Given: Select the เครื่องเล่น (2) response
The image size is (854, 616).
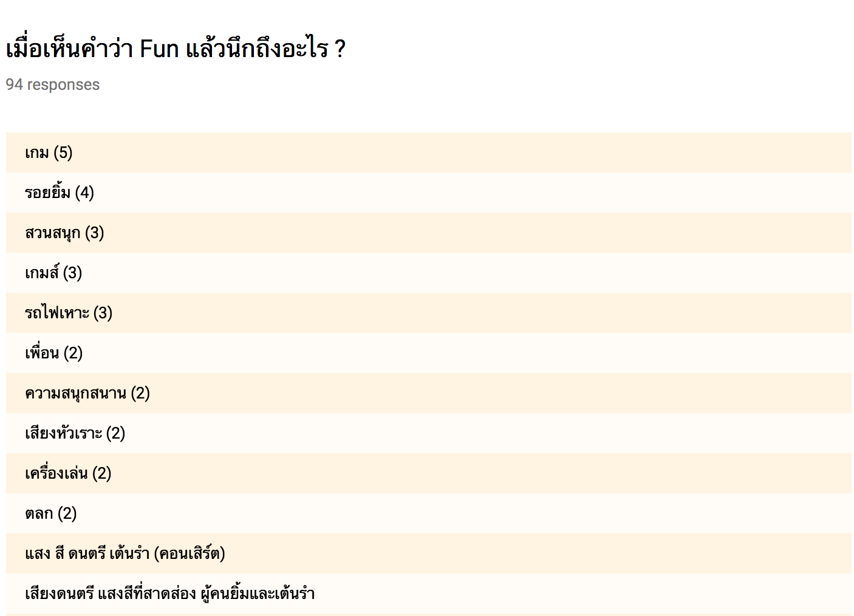Looking at the screenshot, I should 68,473.
